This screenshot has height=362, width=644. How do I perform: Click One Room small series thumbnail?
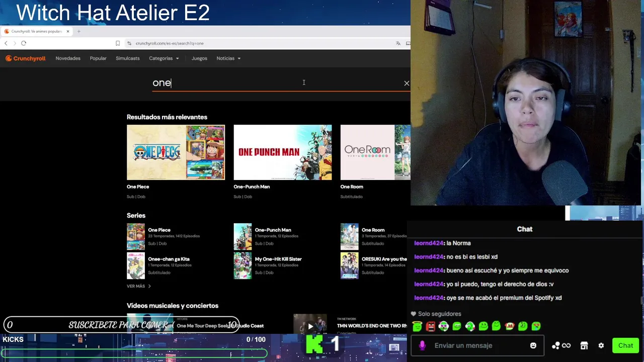click(x=349, y=236)
